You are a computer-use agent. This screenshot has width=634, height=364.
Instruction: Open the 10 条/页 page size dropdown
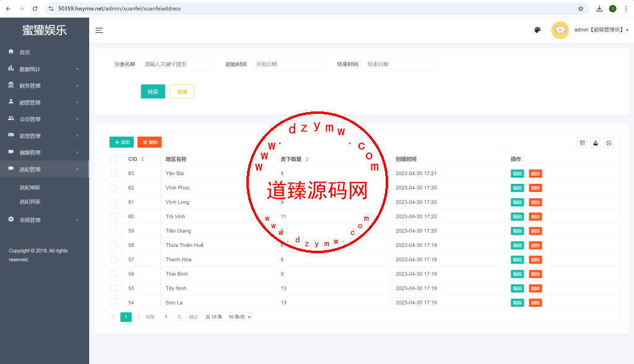pos(240,317)
